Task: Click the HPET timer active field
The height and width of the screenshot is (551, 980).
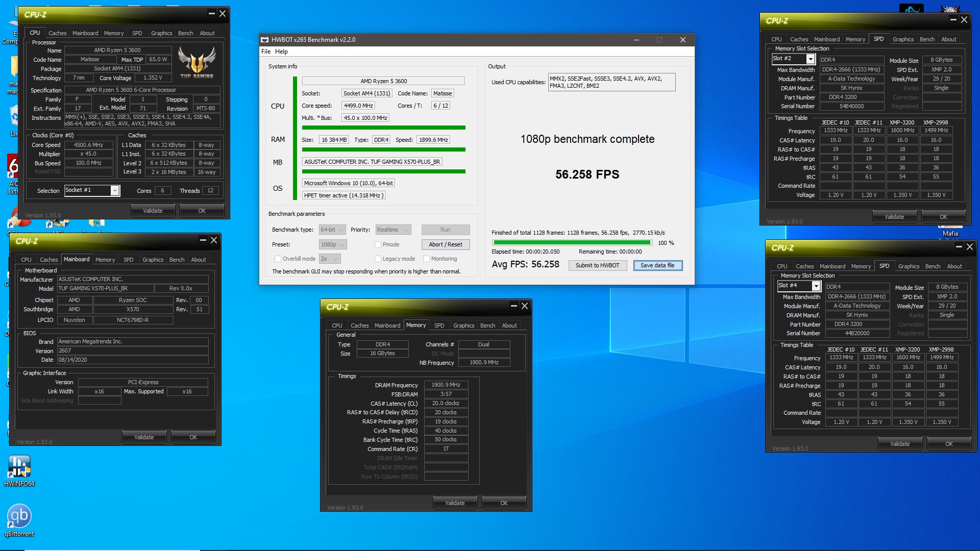Action: coord(344,195)
